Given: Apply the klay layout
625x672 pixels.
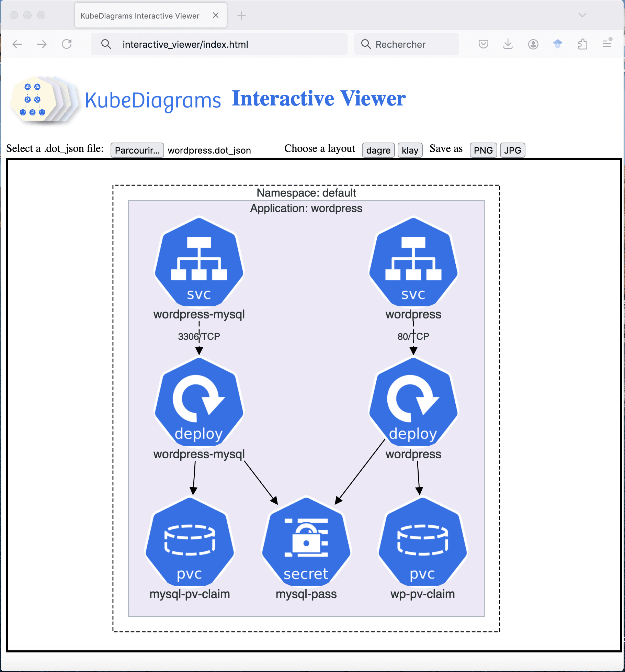Looking at the screenshot, I should pyautogui.click(x=410, y=150).
